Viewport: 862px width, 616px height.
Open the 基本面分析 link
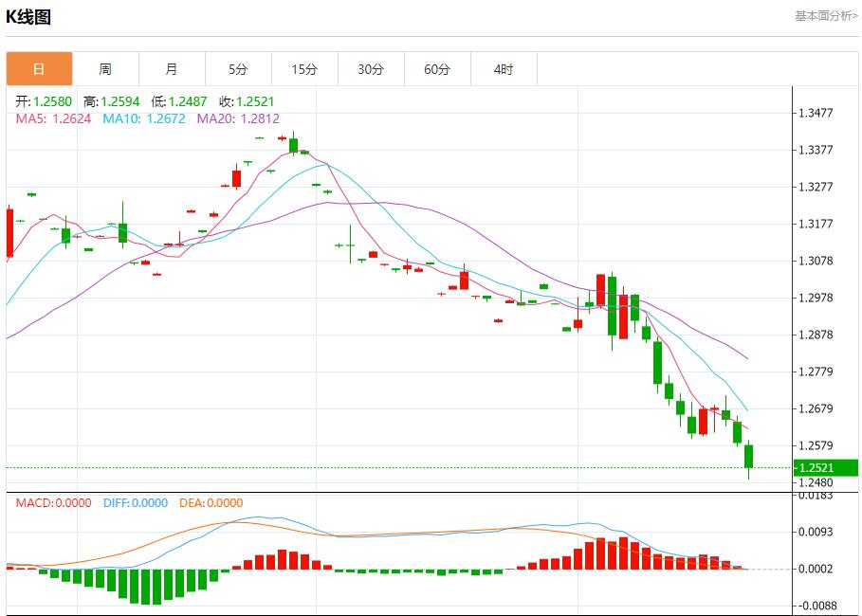825,16
